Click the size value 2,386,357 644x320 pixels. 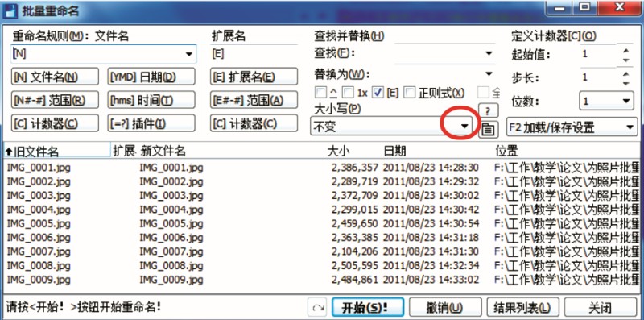click(x=355, y=168)
